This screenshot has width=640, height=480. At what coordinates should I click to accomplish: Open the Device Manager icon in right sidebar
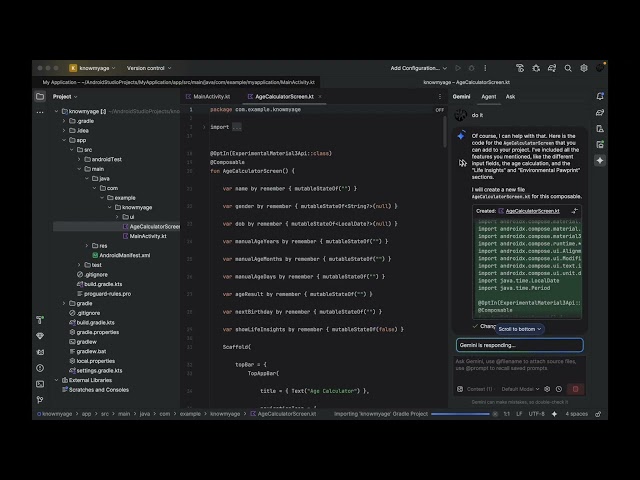click(600, 129)
